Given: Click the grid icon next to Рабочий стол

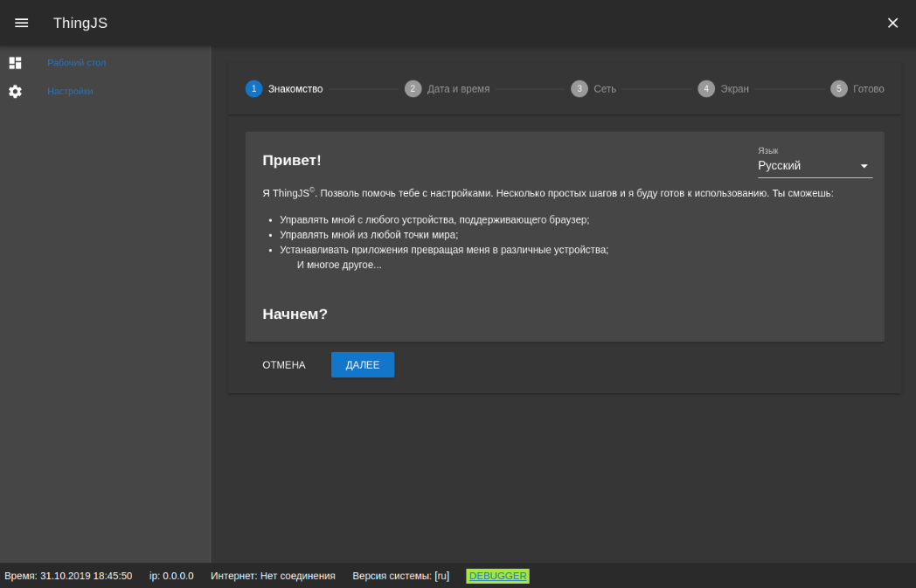Looking at the screenshot, I should pos(15,62).
